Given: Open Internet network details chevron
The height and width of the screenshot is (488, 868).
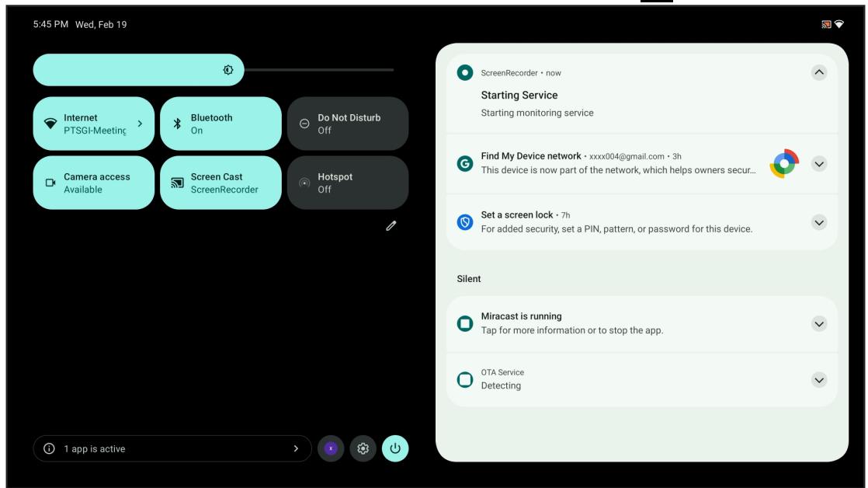Looking at the screenshot, I should 140,124.
